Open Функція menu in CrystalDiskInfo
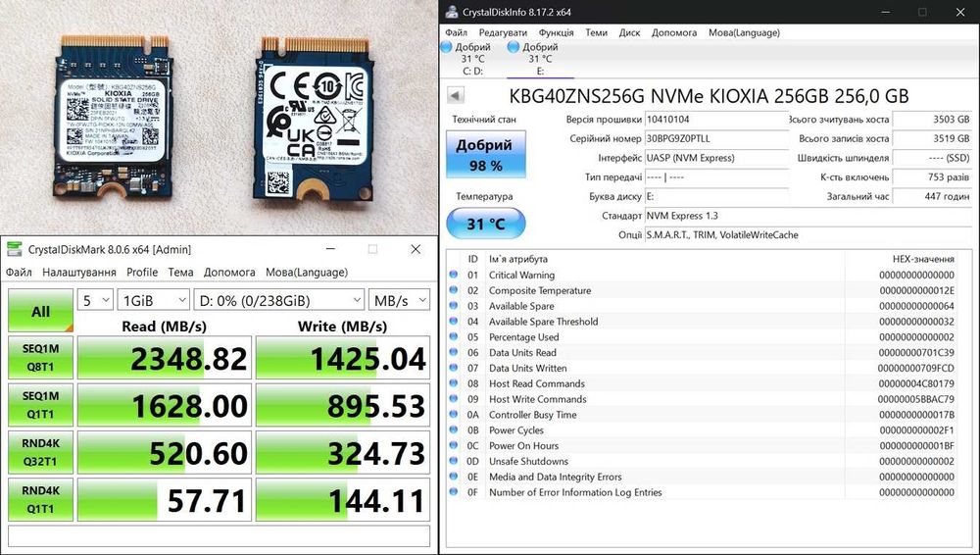This screenshot has width=980, height=555. pos(557,32)
